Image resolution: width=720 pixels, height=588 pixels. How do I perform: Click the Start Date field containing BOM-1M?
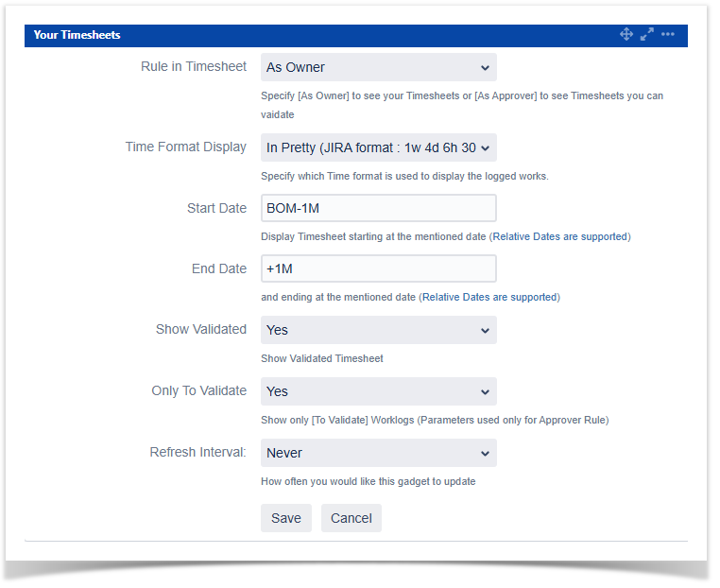[378, 208]
